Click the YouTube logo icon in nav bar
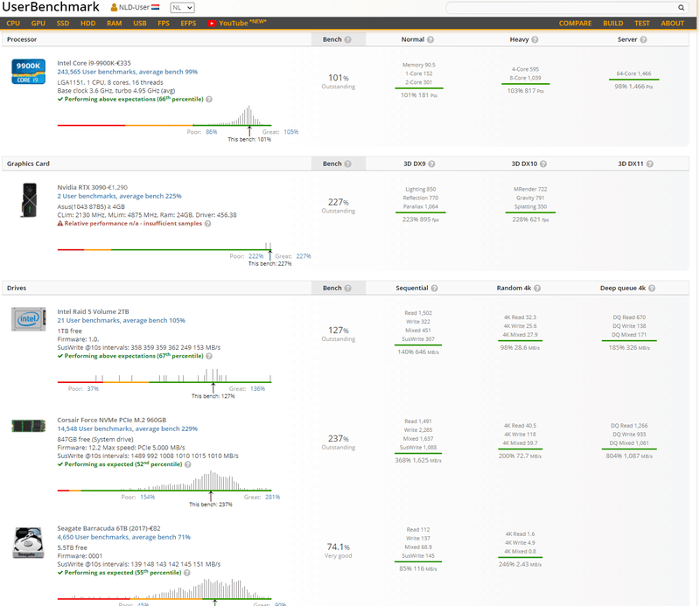This screenshot has height=606, width=700. click(212, 24)
